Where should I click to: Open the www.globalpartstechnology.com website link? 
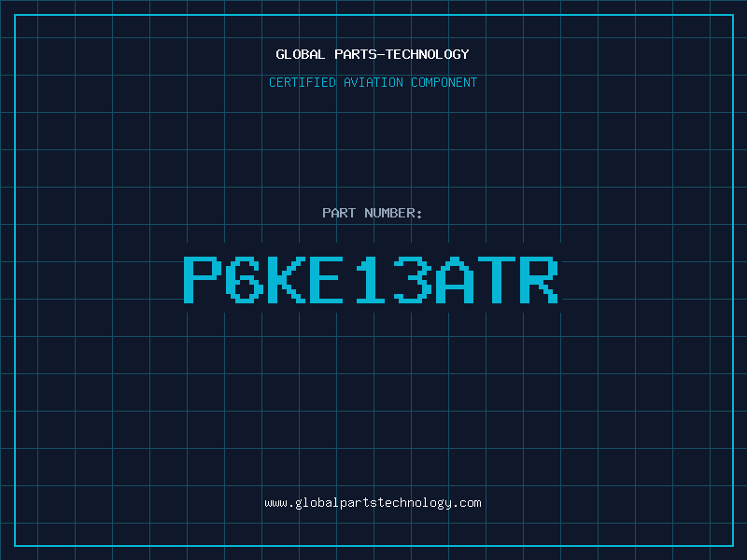pos(373,503)
